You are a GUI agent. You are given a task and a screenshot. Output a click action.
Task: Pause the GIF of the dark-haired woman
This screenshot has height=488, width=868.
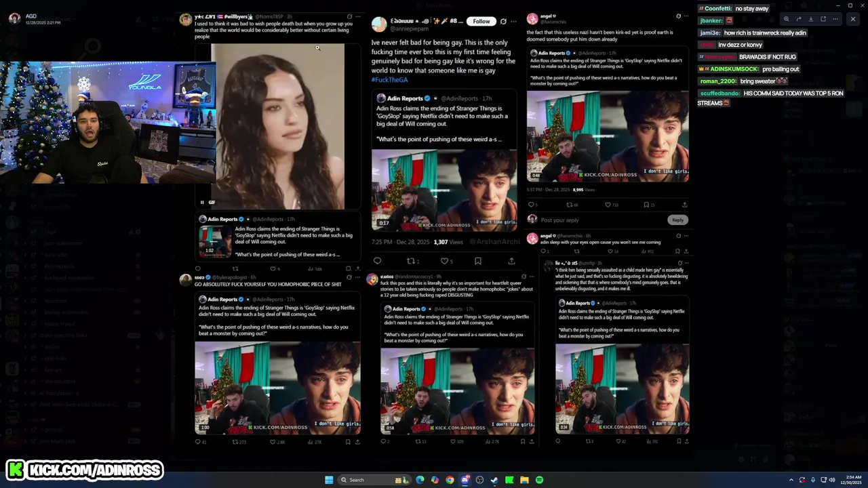click(x=202, y=202)
